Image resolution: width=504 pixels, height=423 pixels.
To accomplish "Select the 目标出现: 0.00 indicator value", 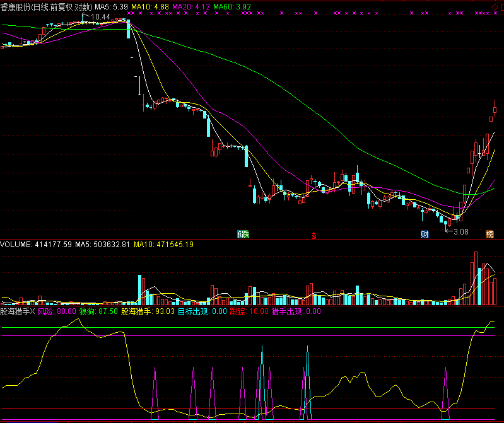I will tap(202, 311).
